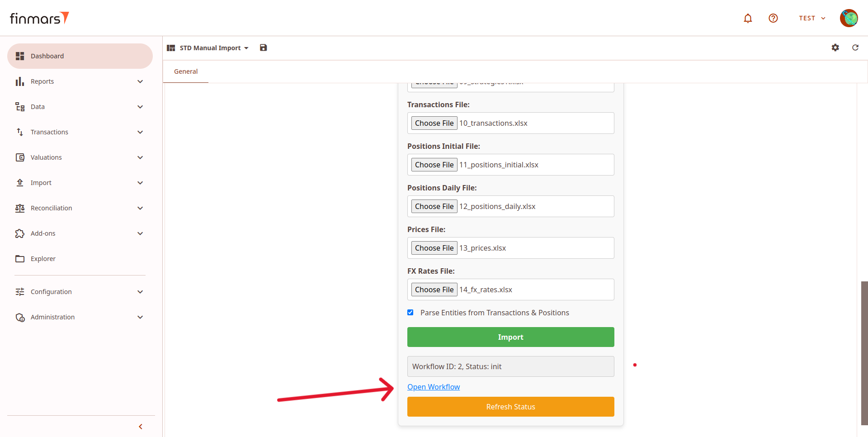Collapse the sidebar with the left chevron
Viewport: 868px width, 437px height.
click(141, 427)
